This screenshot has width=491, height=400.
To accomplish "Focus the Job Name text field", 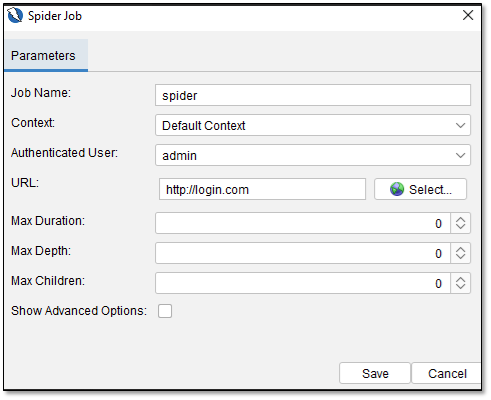I will (x=313, y=95).
